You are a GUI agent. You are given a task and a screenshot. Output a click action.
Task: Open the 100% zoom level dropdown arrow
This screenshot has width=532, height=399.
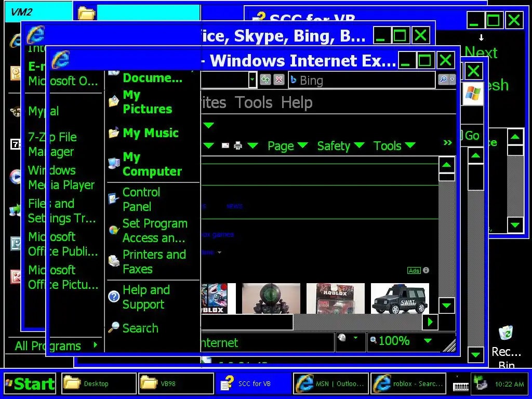coord(428,341)
